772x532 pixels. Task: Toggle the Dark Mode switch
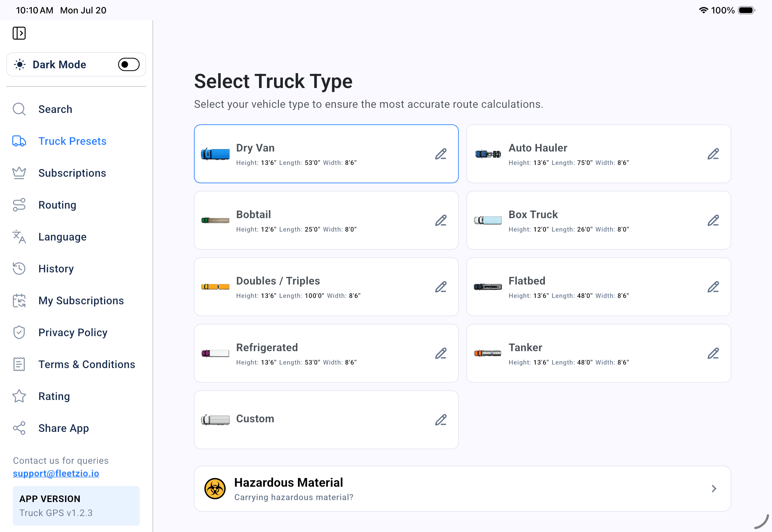(x=129, y=64)
